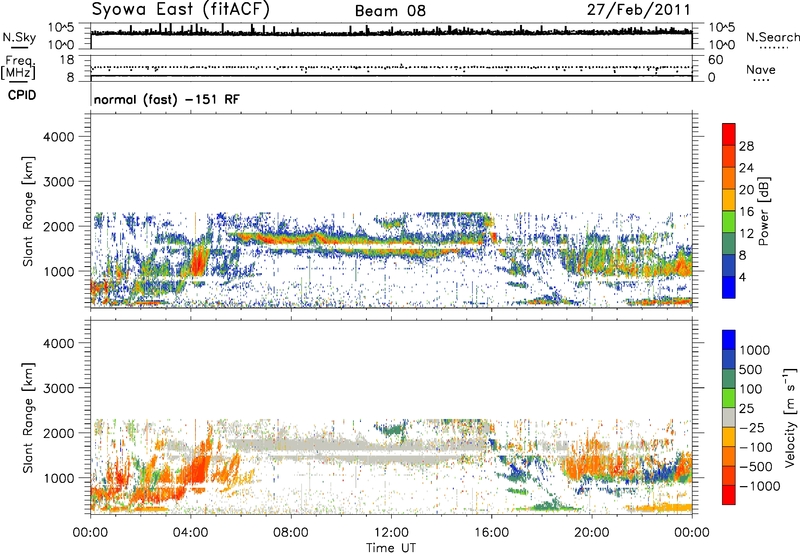Click the '-25' velocity colorbar label
Image resolution: width=800 pixels, height=554 pixels.
(752, 427)
